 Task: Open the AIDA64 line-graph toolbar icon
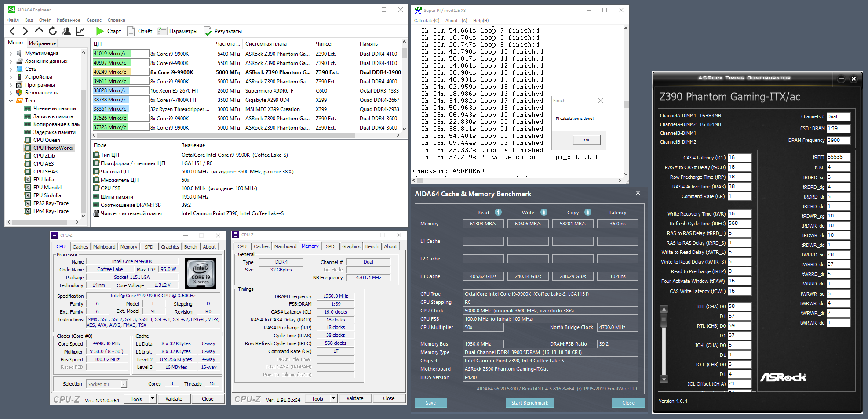coord(80,31)
